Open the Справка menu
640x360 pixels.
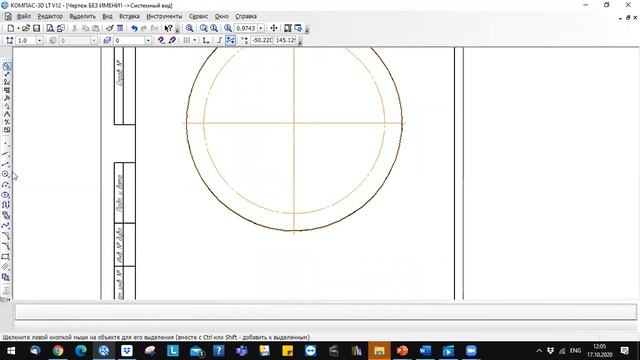(x=246, y=16)
